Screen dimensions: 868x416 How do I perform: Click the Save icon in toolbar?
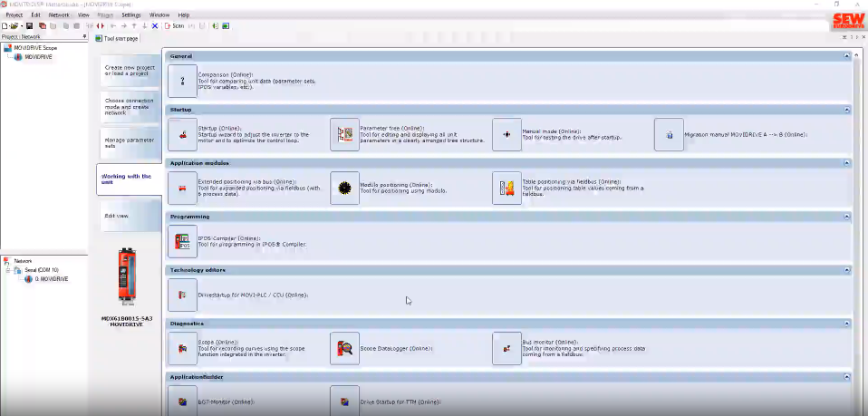(x=29, y=26)
